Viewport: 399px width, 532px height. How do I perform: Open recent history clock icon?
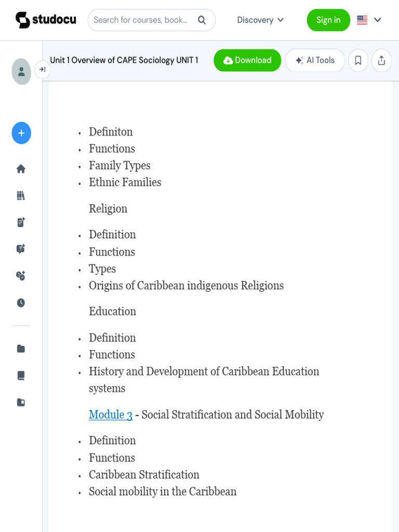21,303
